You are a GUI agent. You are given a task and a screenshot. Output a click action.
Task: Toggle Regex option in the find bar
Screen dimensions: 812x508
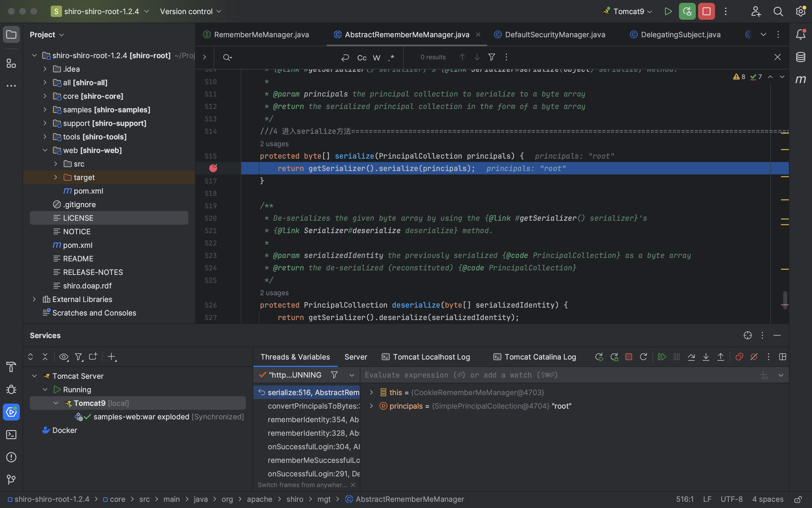(391, 58)
